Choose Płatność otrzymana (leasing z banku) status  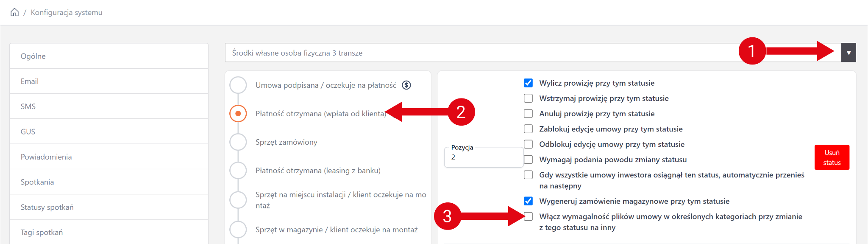tap(238, 171)
